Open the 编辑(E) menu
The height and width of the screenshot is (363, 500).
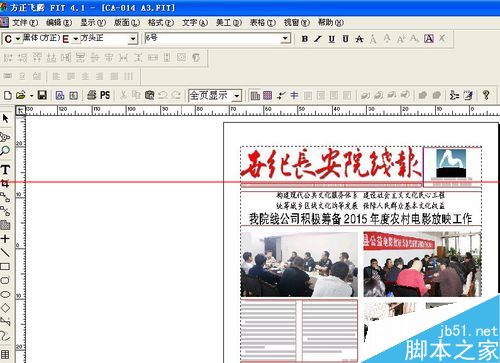click(59, 23)
